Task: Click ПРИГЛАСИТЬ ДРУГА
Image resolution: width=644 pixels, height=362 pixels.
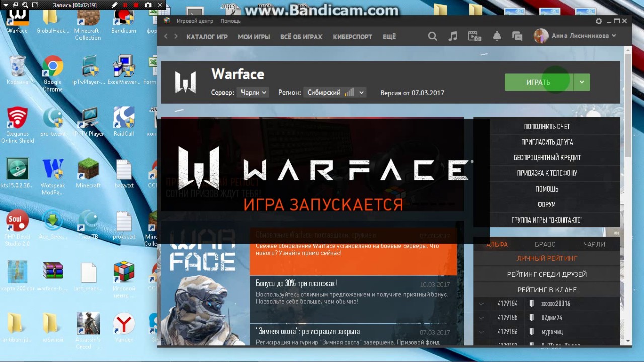Action: [547, 142]
